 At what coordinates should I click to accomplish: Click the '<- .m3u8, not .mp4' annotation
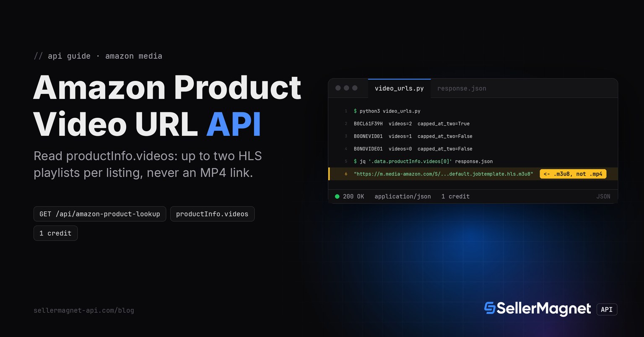[x=573, y=174]
